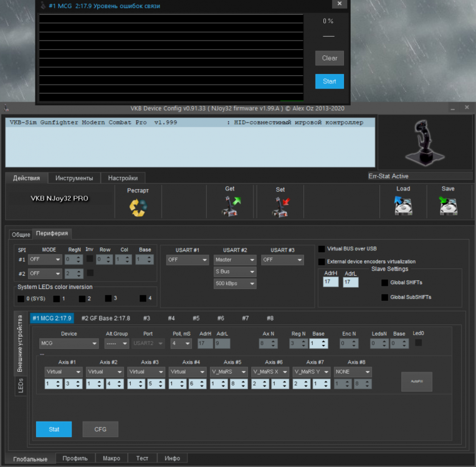The width and height of the screenshot is (476, 467).
Task: Switch to the Инструменты tab
Action: pos(74,178)
